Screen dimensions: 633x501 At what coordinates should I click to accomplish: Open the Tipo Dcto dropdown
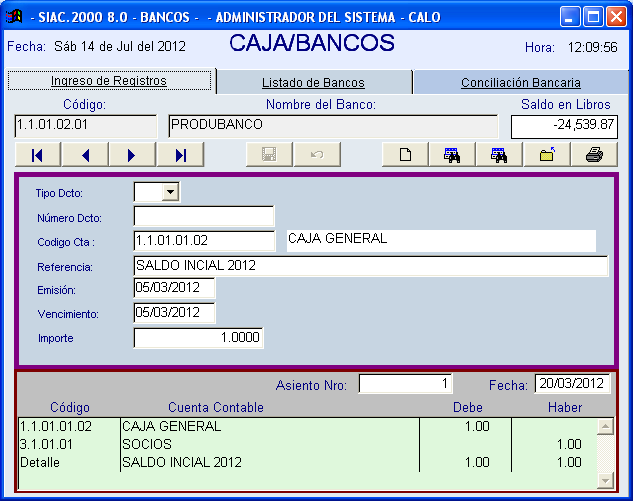170,192
